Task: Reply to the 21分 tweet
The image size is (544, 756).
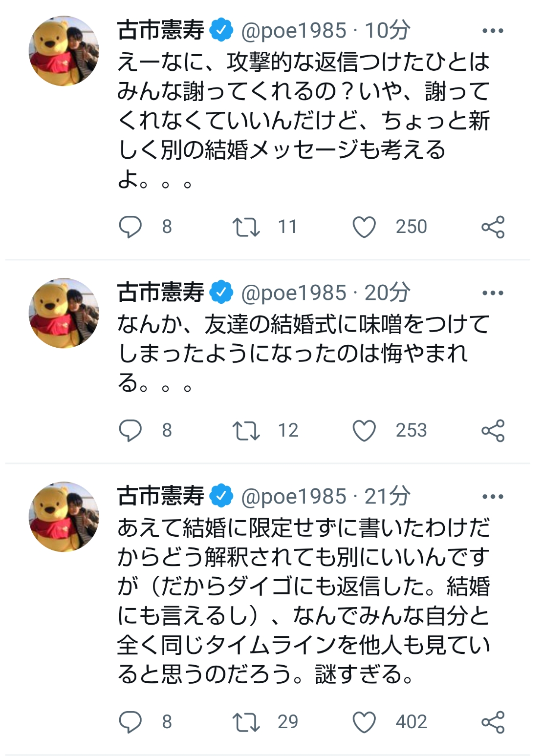Action: click(130, 722)
